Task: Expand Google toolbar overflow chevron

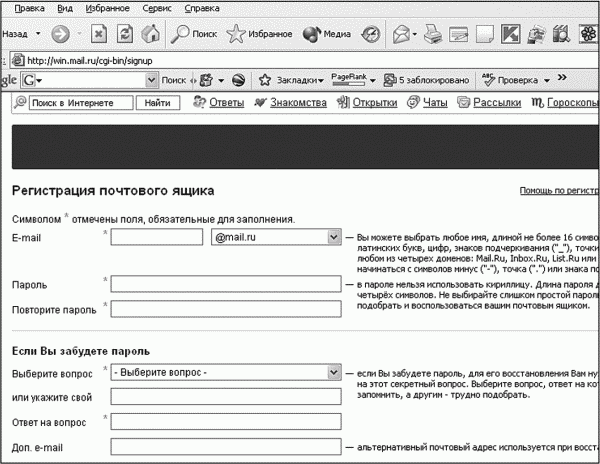Action: 562,78
